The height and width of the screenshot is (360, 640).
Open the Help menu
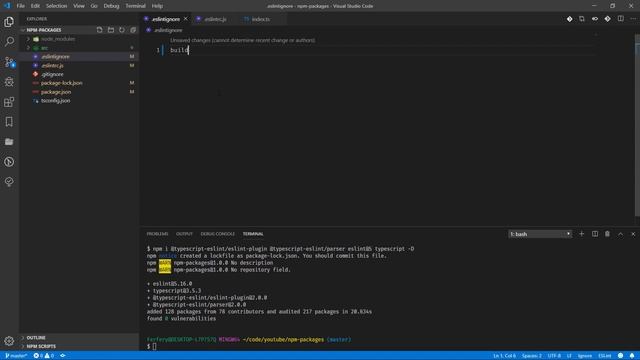(x=157, y=6)
